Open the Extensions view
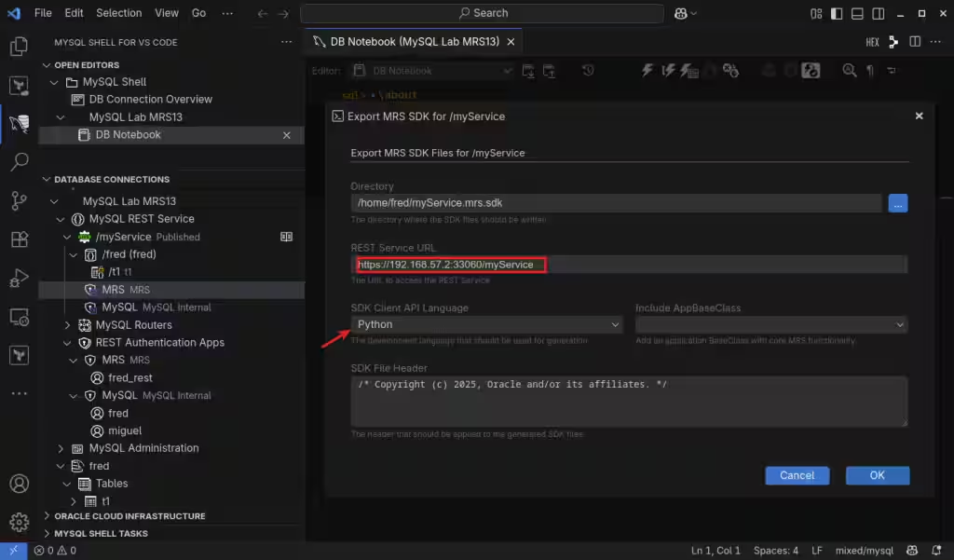Image resolution: width=954 pixels, height=560 pixels. click(19, 239)
